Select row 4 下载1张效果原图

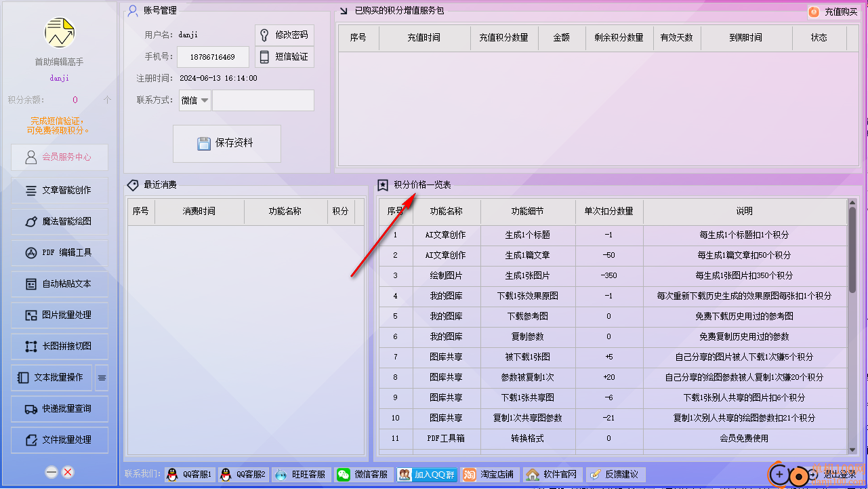tap(613, 296)
